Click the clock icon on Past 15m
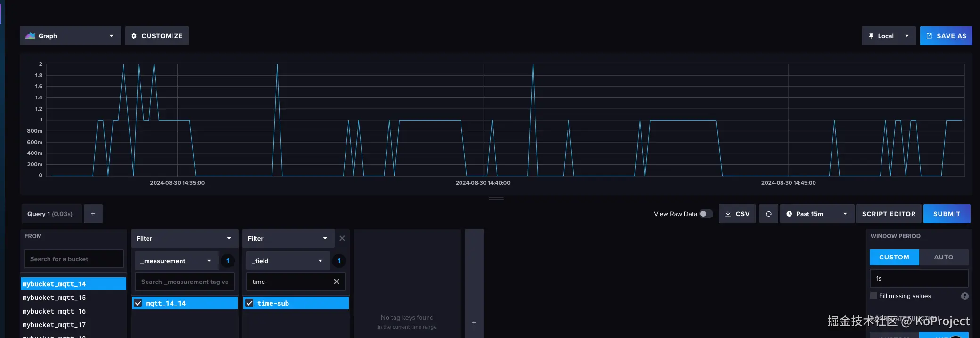 click(x=789, y=214)
